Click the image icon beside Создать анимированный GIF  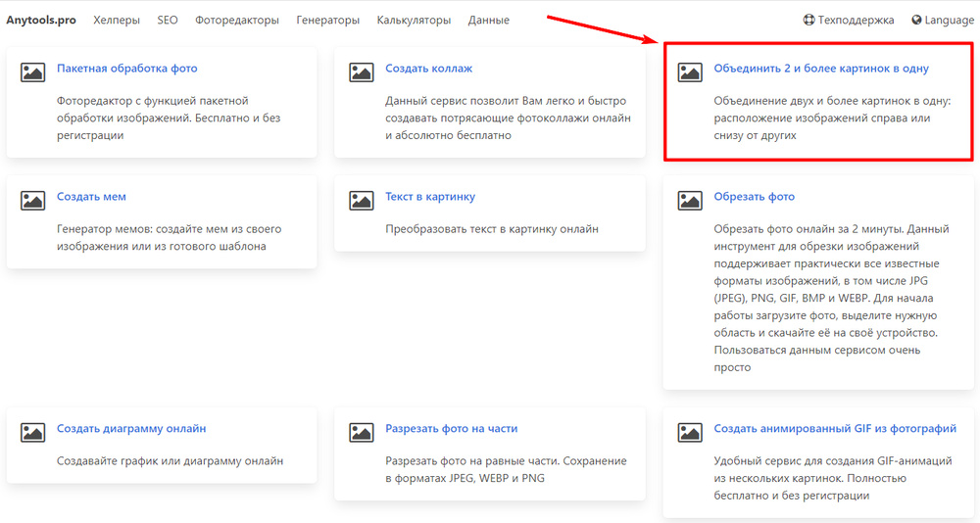(690, 431)
